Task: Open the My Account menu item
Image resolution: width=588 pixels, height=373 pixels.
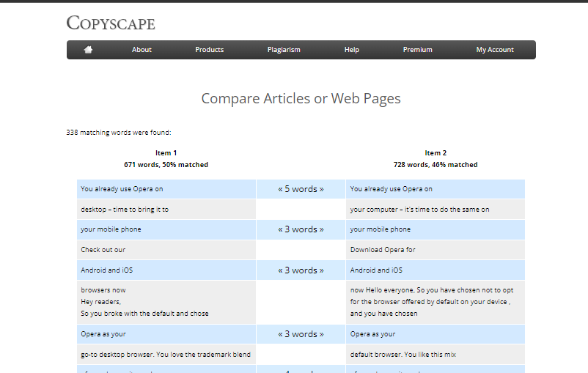Action: [x=495, y=50]
